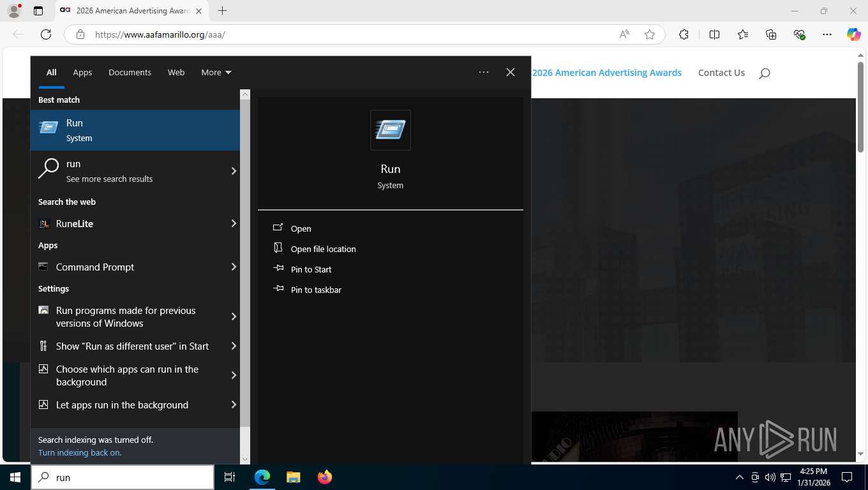Screen dimensions: 868x490
Task: Click Open file location action
Action: coord(324,249)
